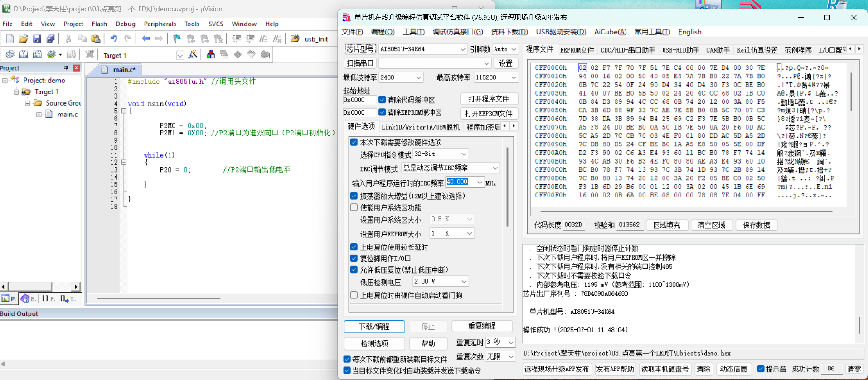868x380 pixels.
Task: Toggle 振荡器放大增益 checkbox
Action: click(x=354, y=196)
